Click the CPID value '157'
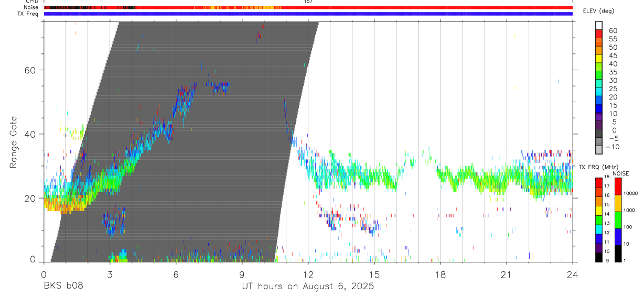Image resolution: width=644 pixels, height=297 pixels. [308, 2]
